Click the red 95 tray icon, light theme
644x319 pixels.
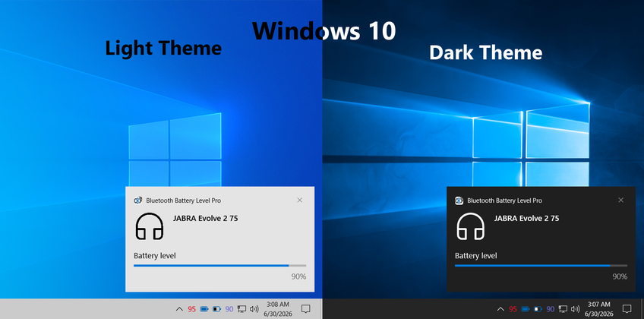coord(192,309)
